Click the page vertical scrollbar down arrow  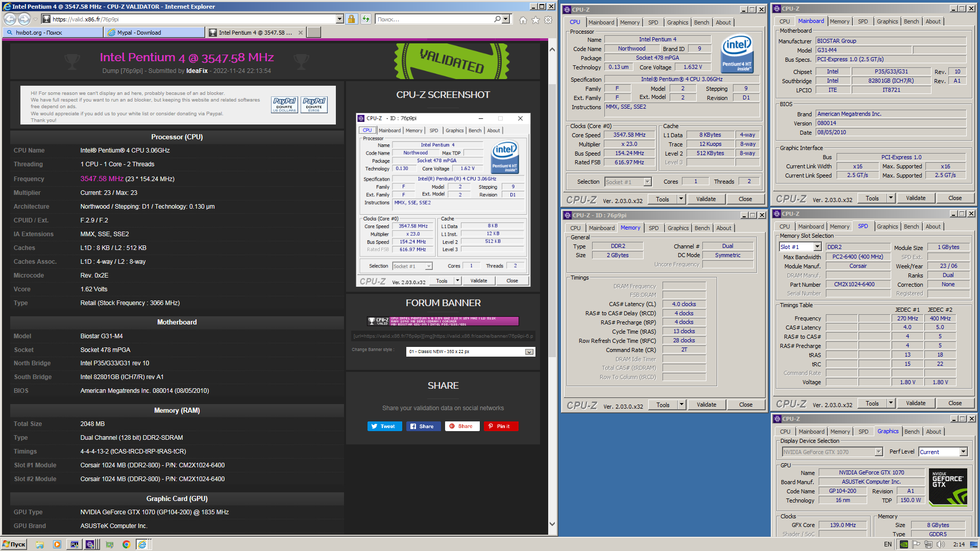552,523
